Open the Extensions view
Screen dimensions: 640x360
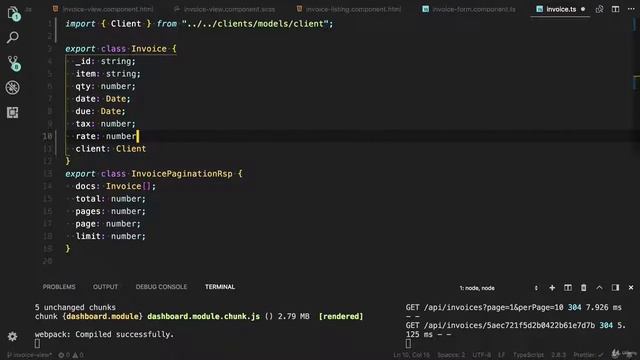[x=13, y=112]
